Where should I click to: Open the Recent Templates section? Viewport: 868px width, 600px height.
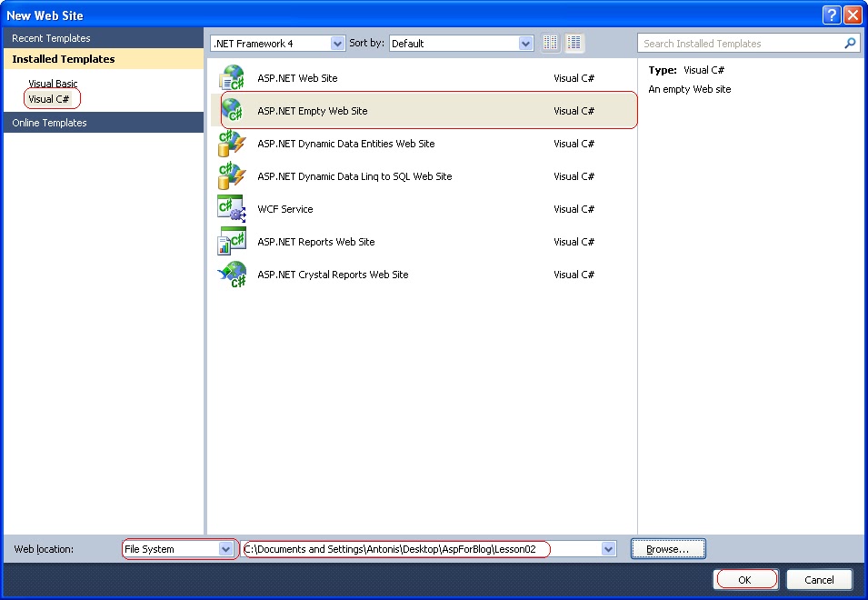coord(104,38)
